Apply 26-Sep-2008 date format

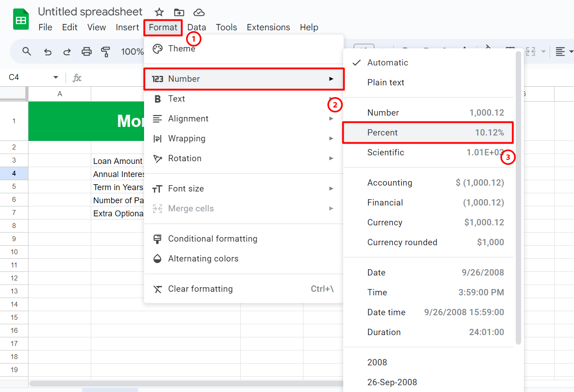pyautogui.click(x=428, y=383)
